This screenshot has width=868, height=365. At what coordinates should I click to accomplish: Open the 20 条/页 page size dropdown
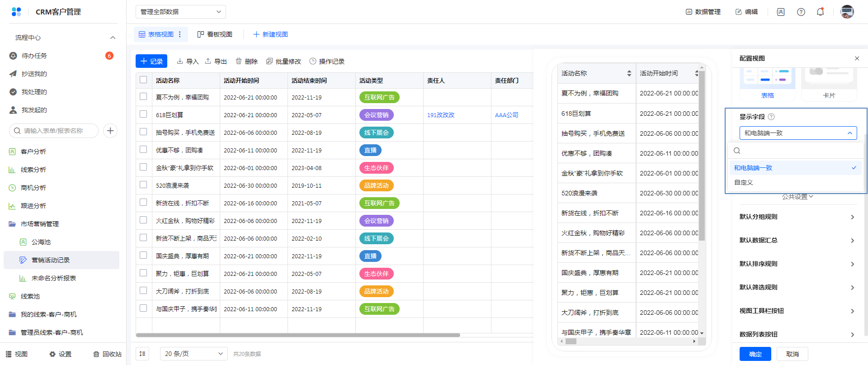(x=193, y=354)
